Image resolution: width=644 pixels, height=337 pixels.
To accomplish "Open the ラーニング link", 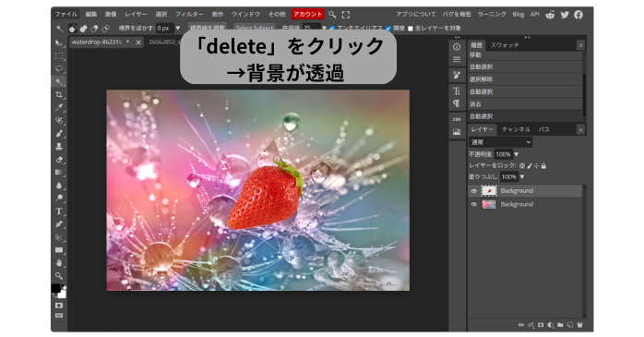I will (x=492, y=15).
